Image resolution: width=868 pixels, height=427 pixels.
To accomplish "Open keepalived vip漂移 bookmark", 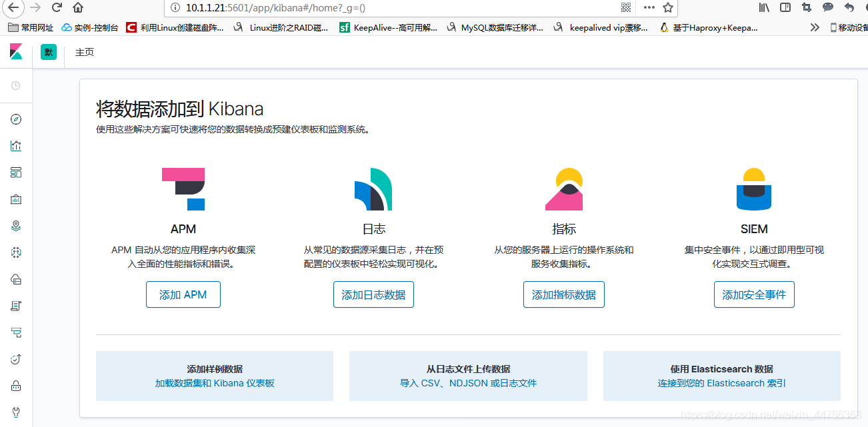I will (x=601, y=27).
